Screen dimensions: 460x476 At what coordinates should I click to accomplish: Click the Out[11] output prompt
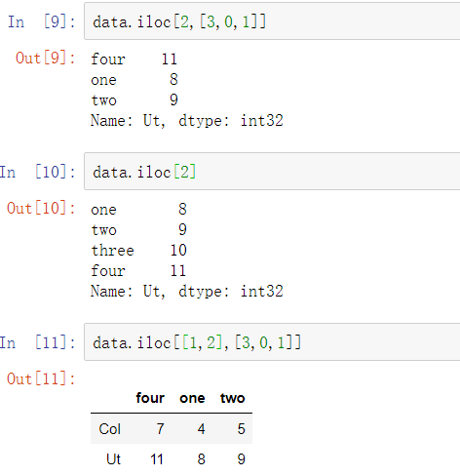pyautogui.click(x=41, y=378)
